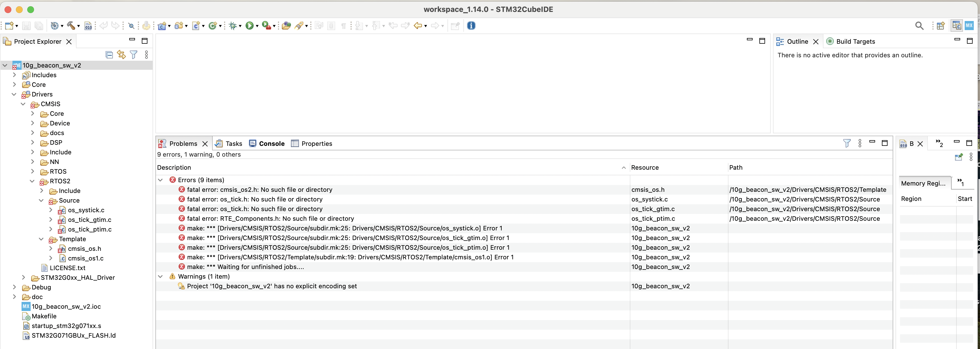
Task: Select the Build hammer icon in the toolbar
Action: point(71,26)
